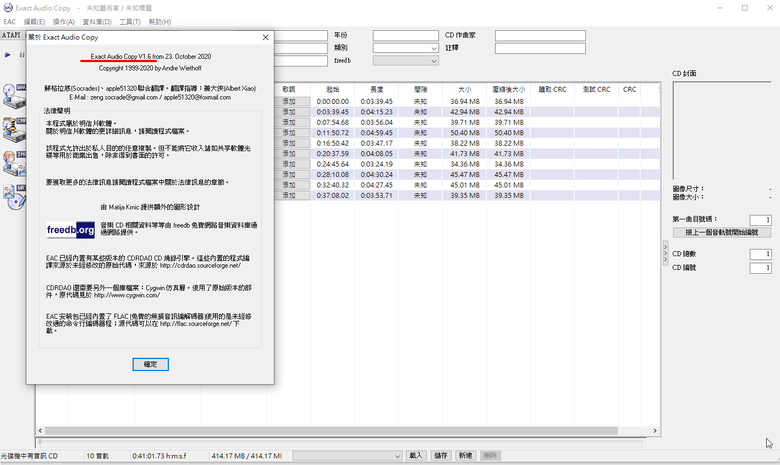Sort by 大小 column header
This screenshot has width=780, height=465.
coord(465,90)
